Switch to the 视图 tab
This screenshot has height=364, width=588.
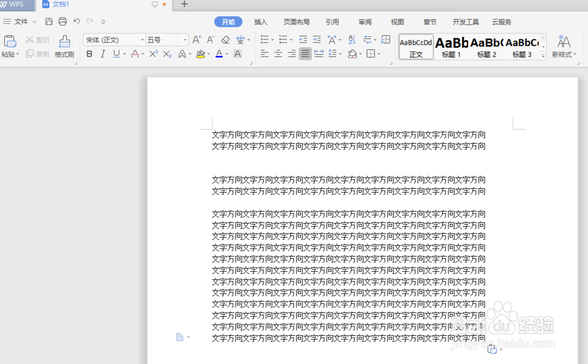pos(397,22)
